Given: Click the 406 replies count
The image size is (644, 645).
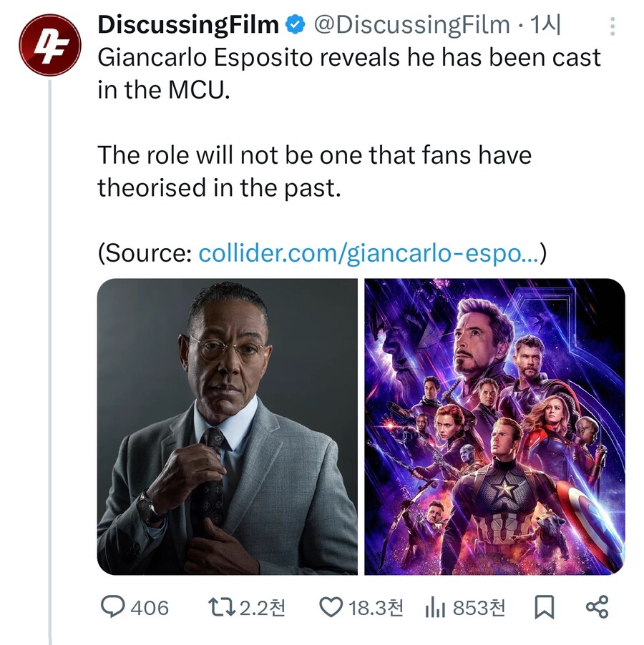Looking at the screenshot, I should (150, 608).
